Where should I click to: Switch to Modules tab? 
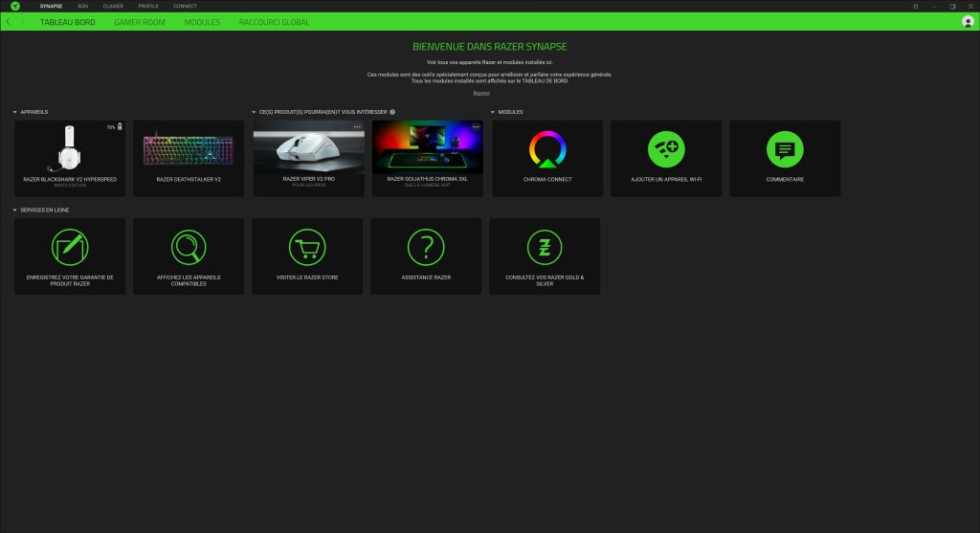(202, 22)
